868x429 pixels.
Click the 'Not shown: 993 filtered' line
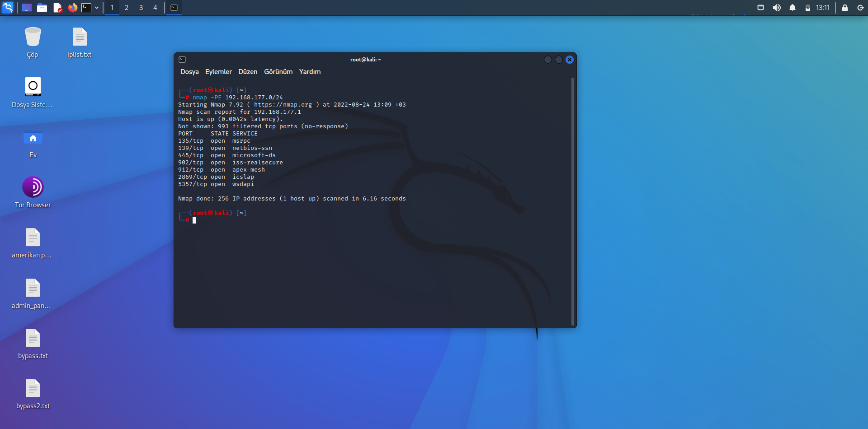click(263, 126)
